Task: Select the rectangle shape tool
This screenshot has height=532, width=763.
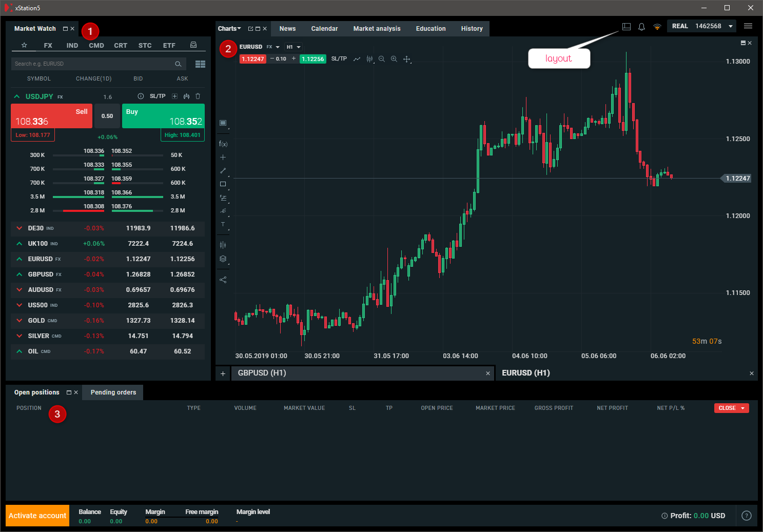Action: coord(223,184)
